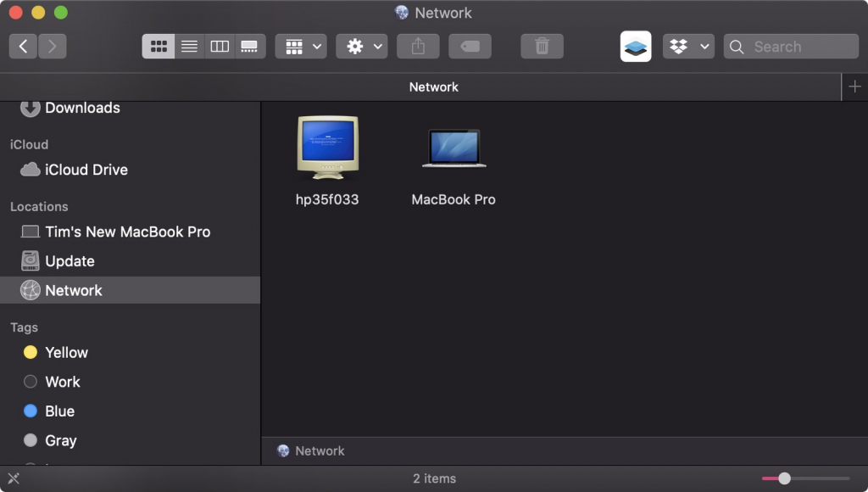Viewport: 868px width, 492px height.
Task: Click the Trash delete toolbar button
Action: [x=542, y=47]
